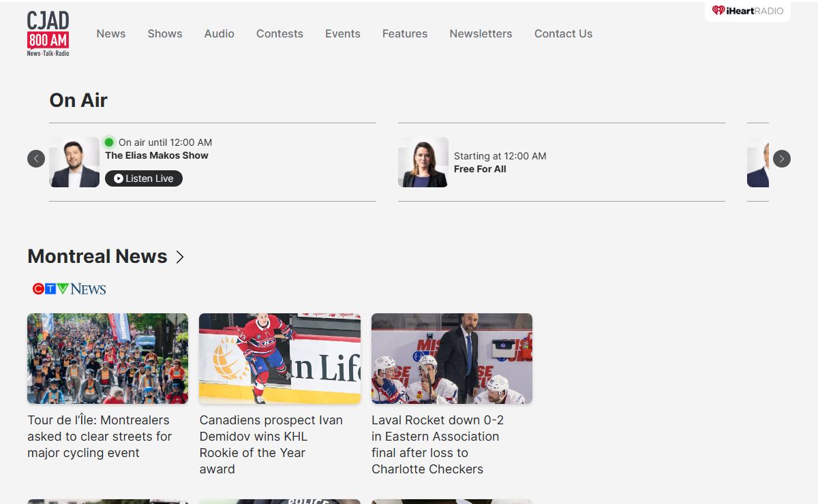
Task: Open the Canadiens hockey player photo thumbnail
Action: click(x=279, y=358)
